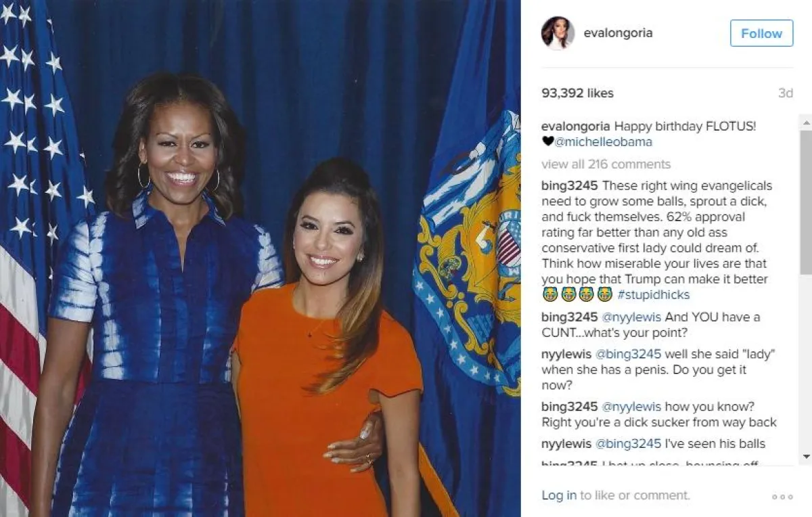Click the 3d post timestamp
The image size is (812, 517).
[785, 93]
